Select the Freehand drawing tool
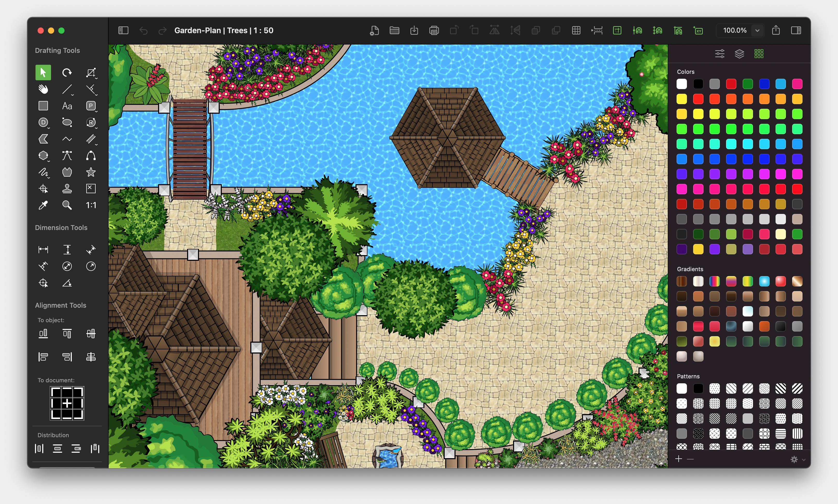This screenshot has height=504, width=838. [x=43, y=173]
